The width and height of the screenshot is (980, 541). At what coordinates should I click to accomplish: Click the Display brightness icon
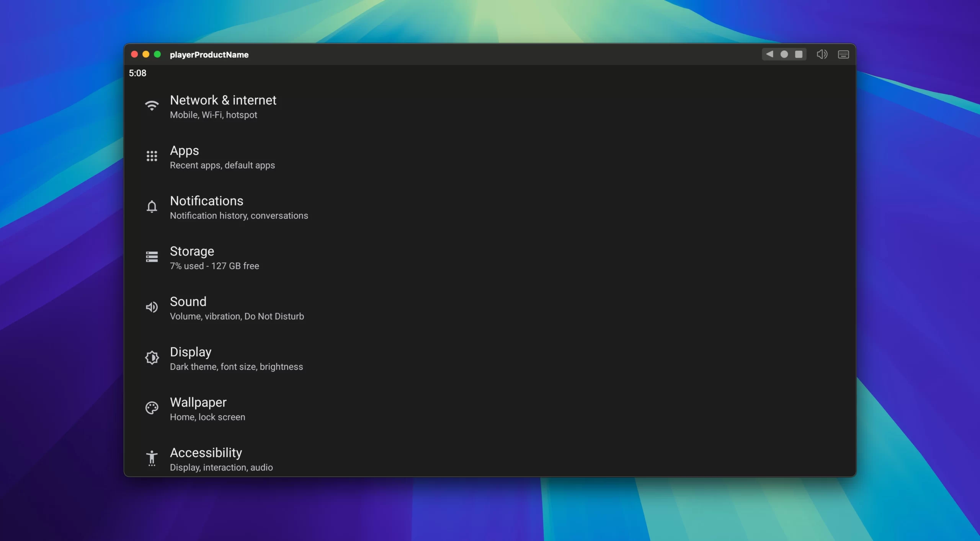tap(152, 358)
